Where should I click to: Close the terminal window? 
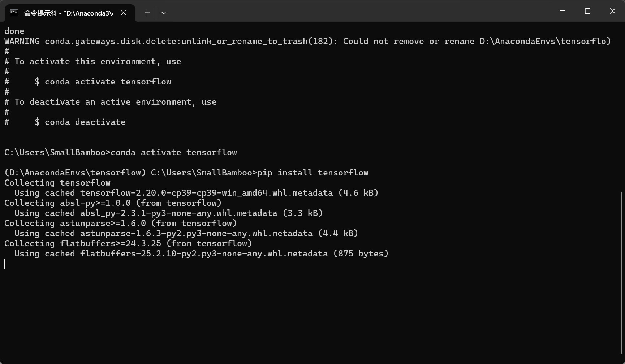[x=612, y=11]
